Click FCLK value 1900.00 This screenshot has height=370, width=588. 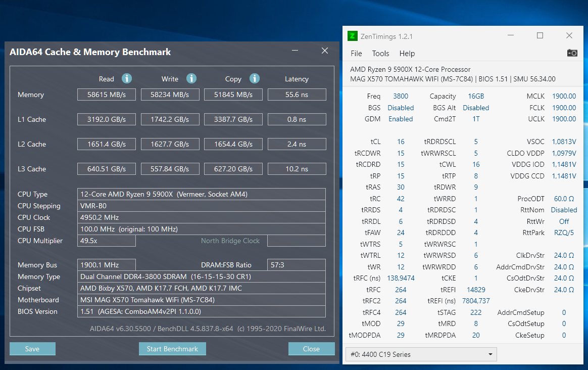point(564,108)
